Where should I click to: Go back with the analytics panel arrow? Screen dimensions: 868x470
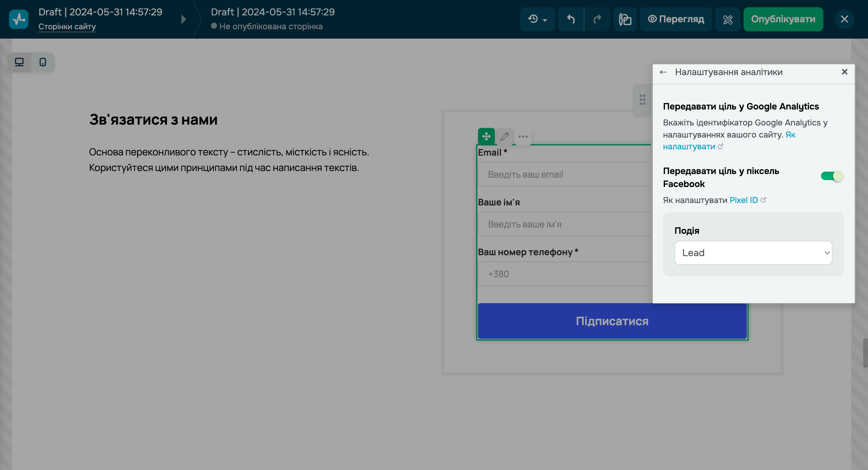click(x=663, y=72)
